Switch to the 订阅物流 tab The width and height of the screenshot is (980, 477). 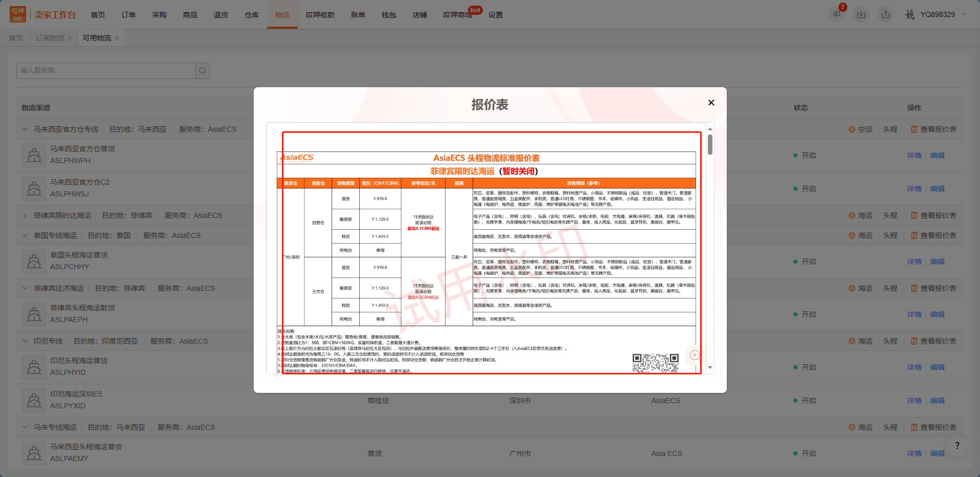(x=50, y=38)
